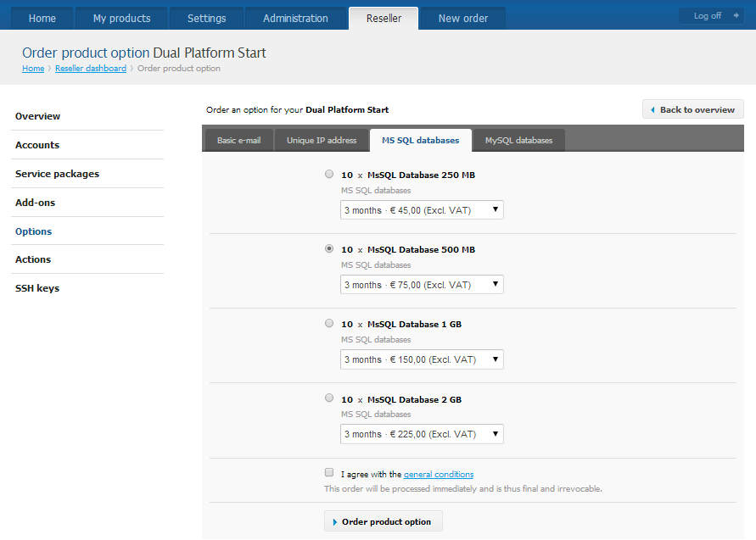Select the MsSQL Database 250 MB option
756x540 pixels.
[329, 174]
